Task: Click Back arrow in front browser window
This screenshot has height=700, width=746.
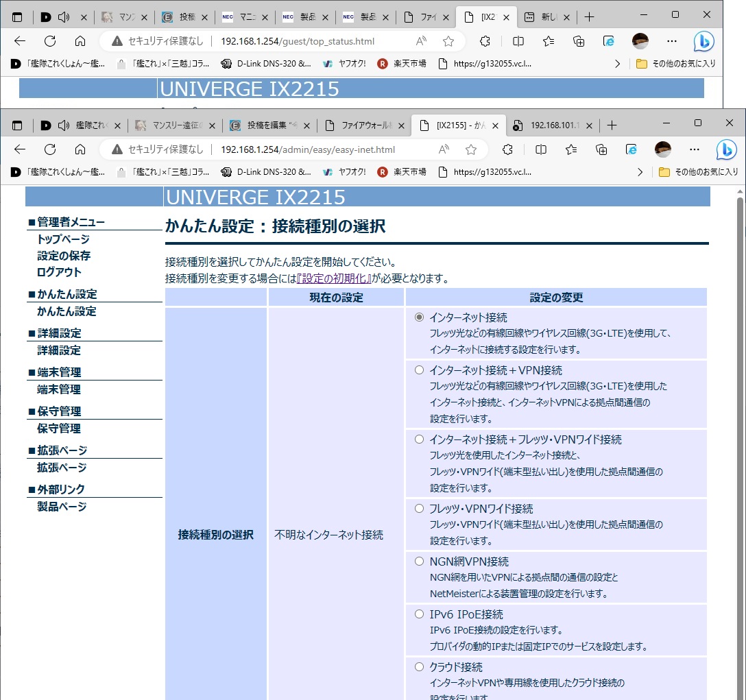Action: pos(19,149)
